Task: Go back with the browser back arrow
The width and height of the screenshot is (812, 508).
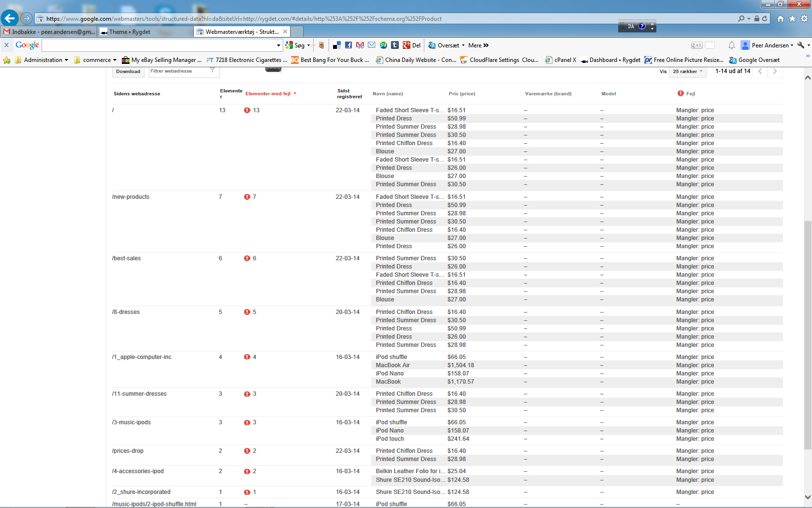Action: pos(10,18)
